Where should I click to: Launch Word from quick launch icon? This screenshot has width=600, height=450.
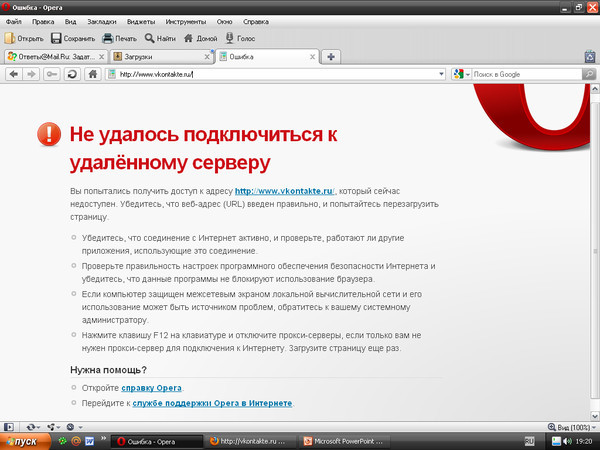[x=90, y=441]
